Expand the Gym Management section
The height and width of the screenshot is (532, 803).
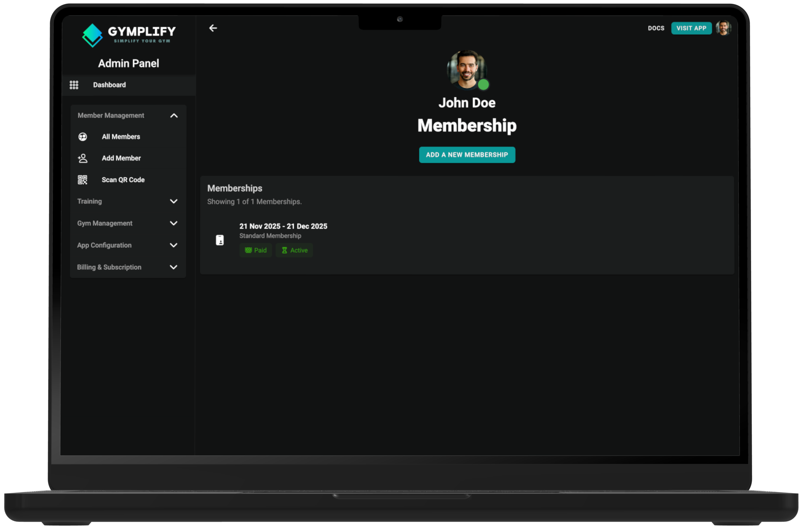175,223
